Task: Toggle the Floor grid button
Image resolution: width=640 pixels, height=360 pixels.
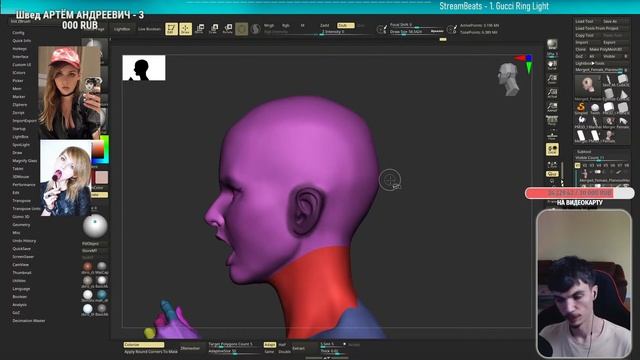Action: click(552, 135)
